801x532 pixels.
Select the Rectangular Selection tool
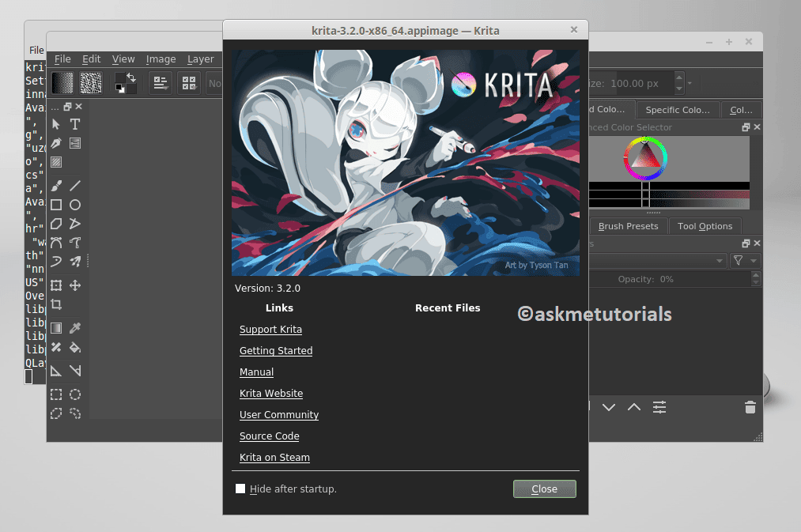pos(56,394)
